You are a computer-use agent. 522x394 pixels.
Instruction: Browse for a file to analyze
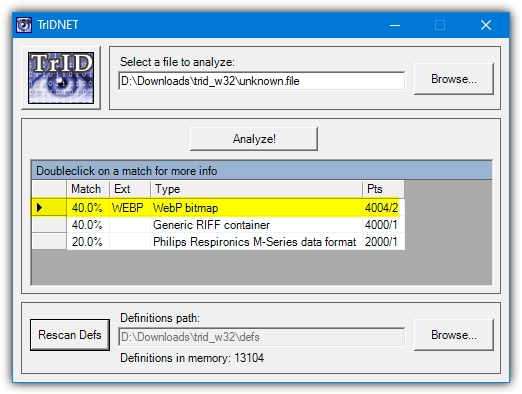[454, 79]
